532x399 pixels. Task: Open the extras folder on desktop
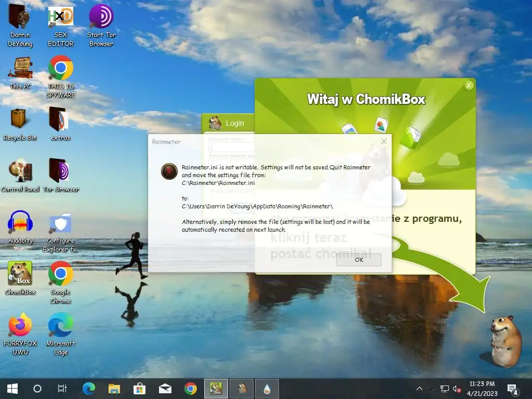pyautogui.click(x=60, y=125)
